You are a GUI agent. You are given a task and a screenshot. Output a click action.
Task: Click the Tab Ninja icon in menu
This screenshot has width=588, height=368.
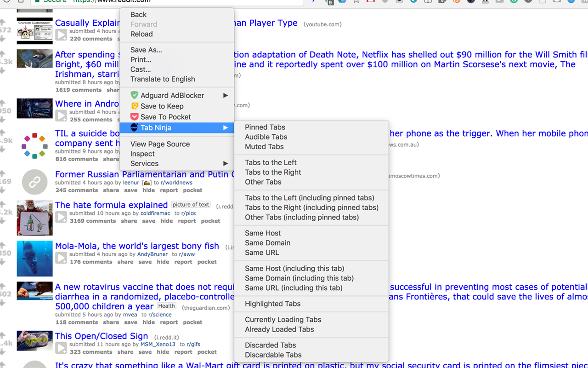coord(134,127)
